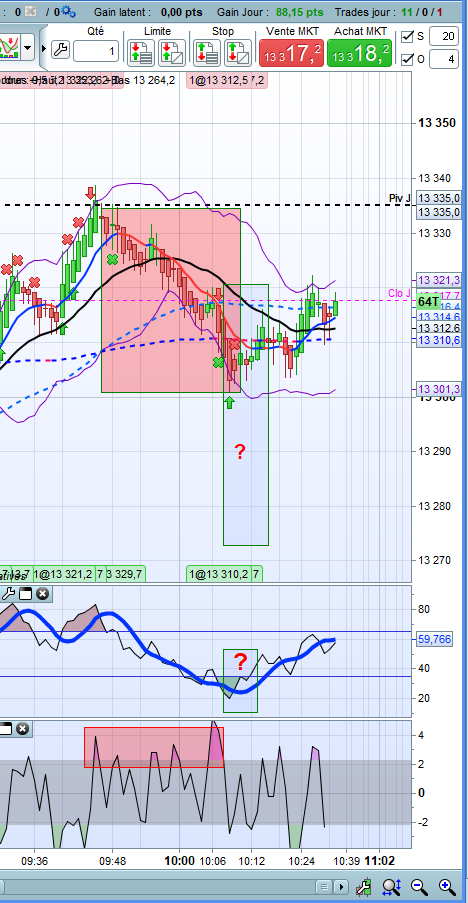Image resolution: width=468 pixels, height=903 pixels.
Task: Click the Gain latent 0,00 pts value
Action: click(181, 12)
